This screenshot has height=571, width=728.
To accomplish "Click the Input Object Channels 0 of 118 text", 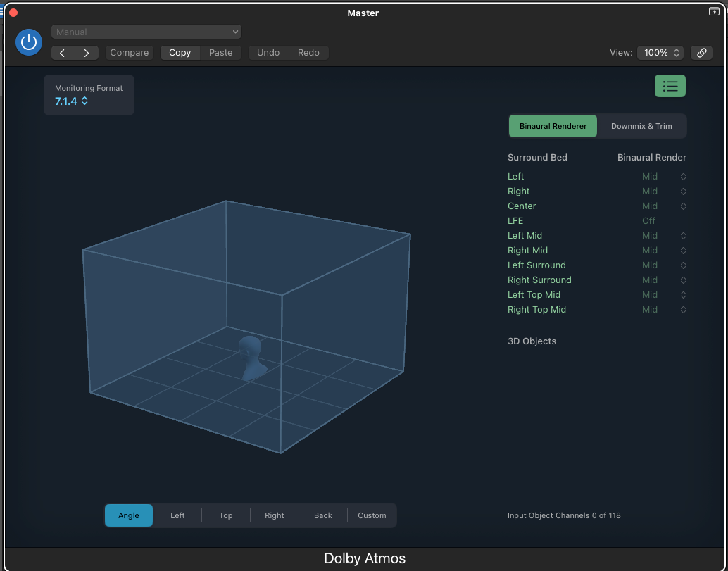I will 564,515.
